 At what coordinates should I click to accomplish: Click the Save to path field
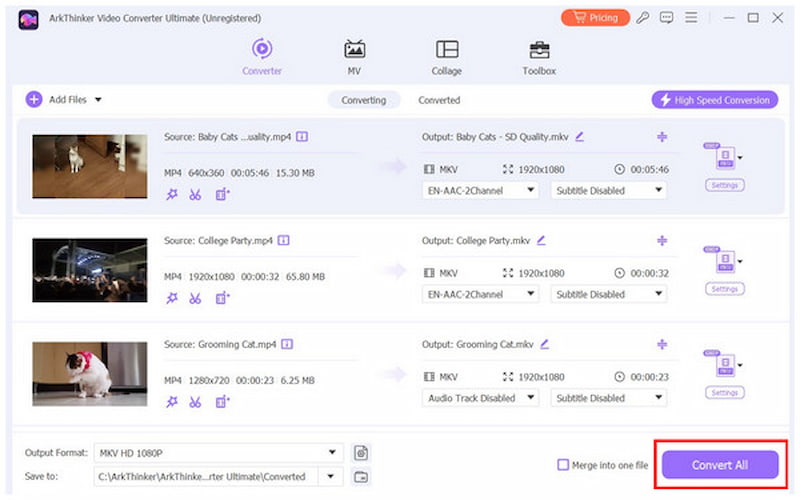click(x=206, y=477)
